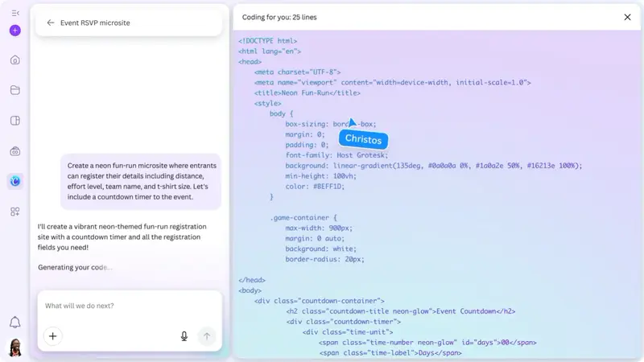Click the 'time-number neon-glow' days span line
Image resolution: width=644 pixels, height=362 pixels.
pyautogui.click(x=427, y=343)
